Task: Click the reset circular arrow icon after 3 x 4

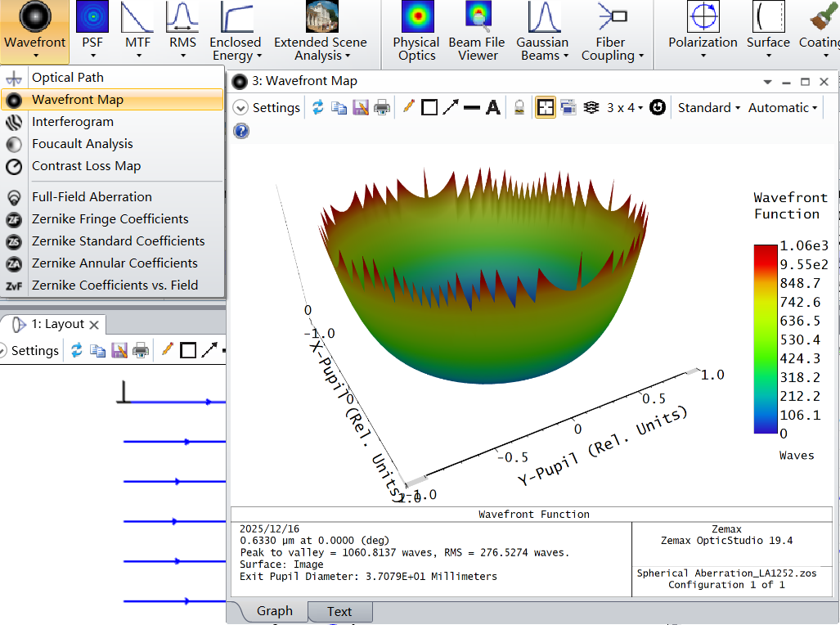Action: [658, 107]
